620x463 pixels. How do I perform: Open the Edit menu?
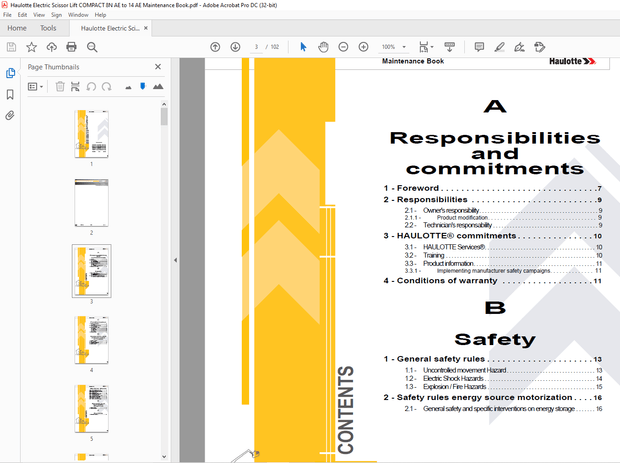pos(22,15)
